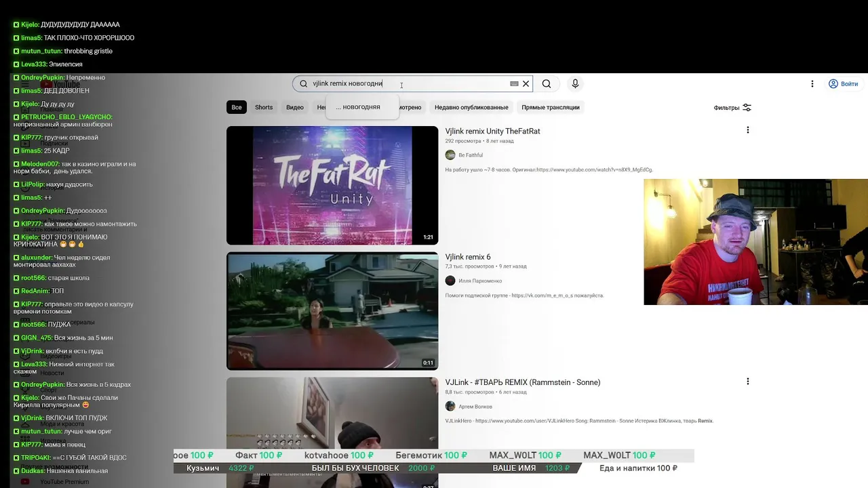Click ticker entry 'БЫЛ БЫ БУХ ЧЕЛОВЕК 2000 ₽'
The image size is (868, 488).
(373, 468)
